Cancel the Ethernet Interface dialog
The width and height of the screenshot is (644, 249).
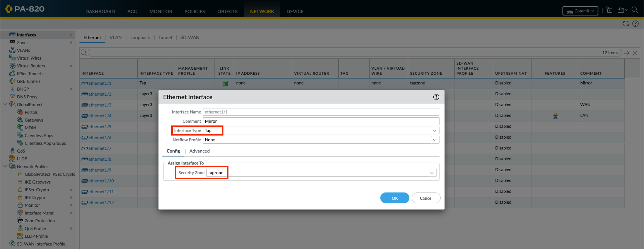426,198
